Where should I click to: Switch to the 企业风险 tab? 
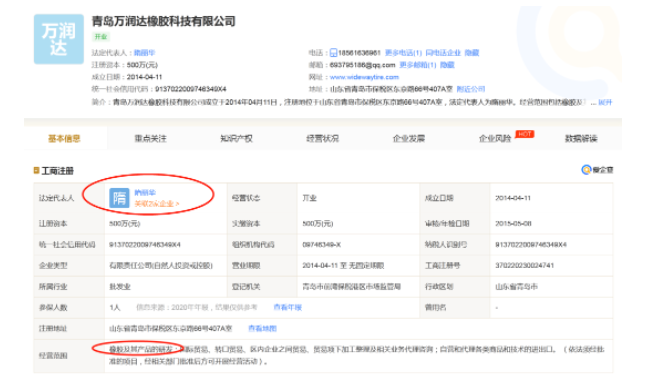(495, 138)
